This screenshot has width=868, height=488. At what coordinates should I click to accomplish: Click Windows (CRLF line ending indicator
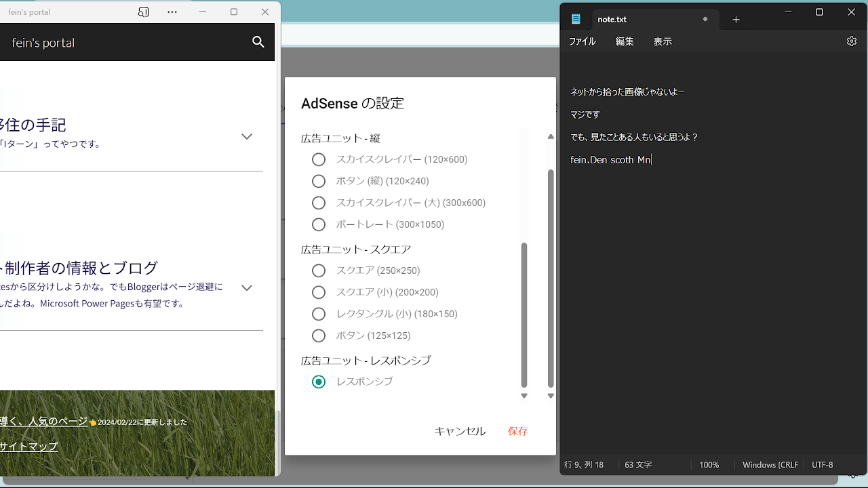[x=770, y=465]
